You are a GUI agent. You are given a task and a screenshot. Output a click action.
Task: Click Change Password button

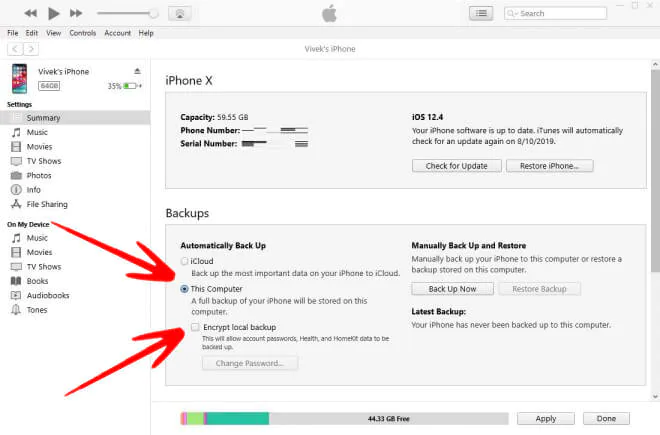click(x=250, y=363)
